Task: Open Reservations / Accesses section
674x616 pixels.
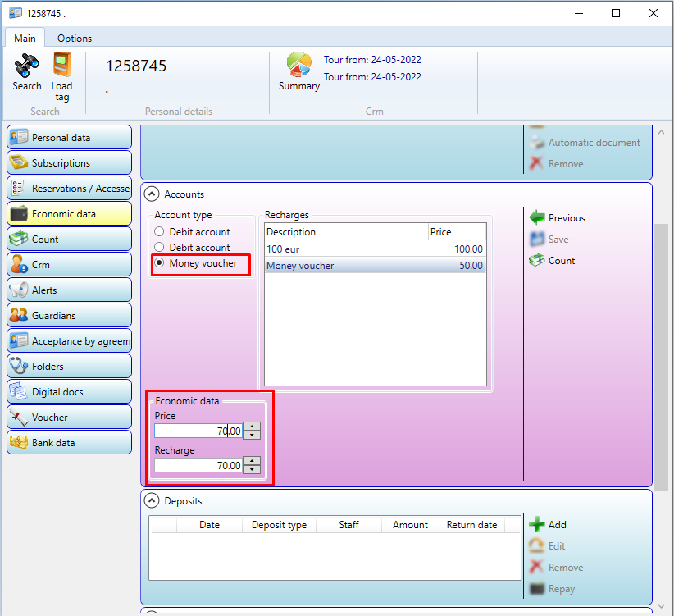Action: point(69,189)
